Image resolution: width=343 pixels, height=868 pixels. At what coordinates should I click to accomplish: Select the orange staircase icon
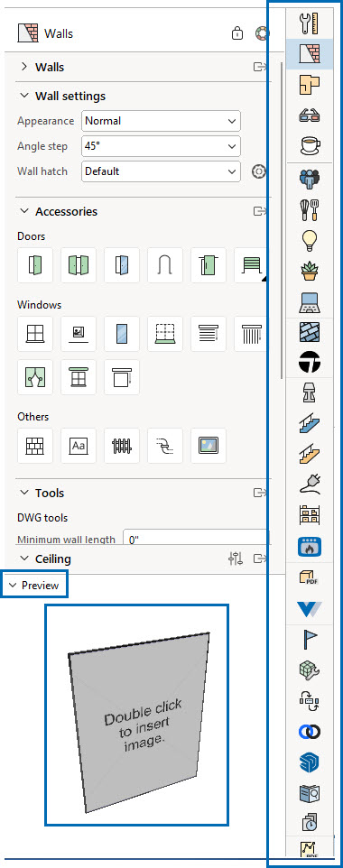[310, 455]
